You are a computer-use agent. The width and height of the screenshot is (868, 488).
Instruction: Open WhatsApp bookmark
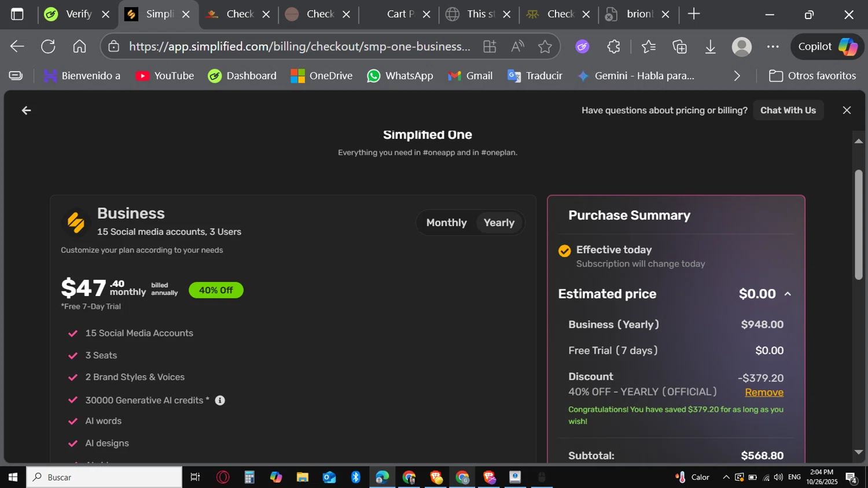(x=400, y=76)
